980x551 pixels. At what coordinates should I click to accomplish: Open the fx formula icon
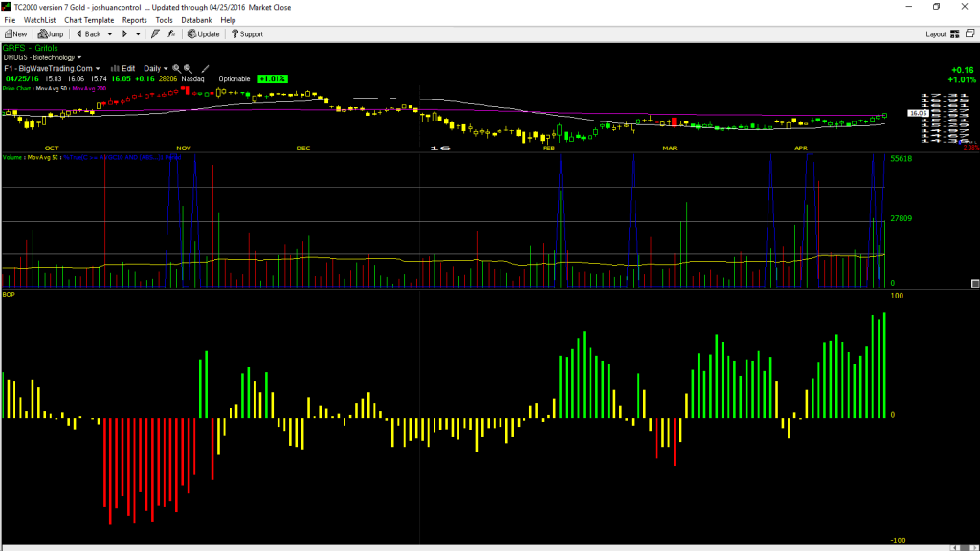click(x=171, y=34)
